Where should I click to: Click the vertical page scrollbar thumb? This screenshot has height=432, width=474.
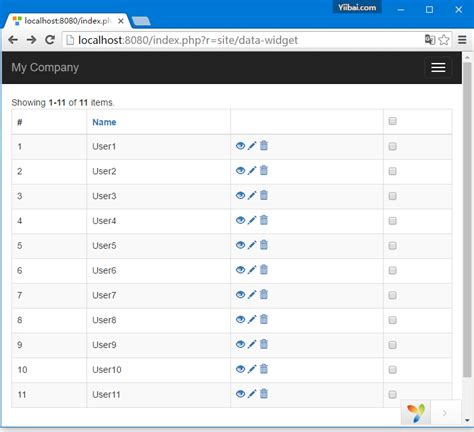point(467,220)
